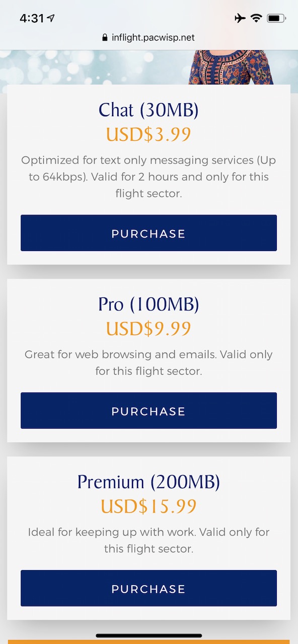This screenshot has height=644, width=298.
Task: Select the Chat (30MB) plan title
Action: [148, 110]
